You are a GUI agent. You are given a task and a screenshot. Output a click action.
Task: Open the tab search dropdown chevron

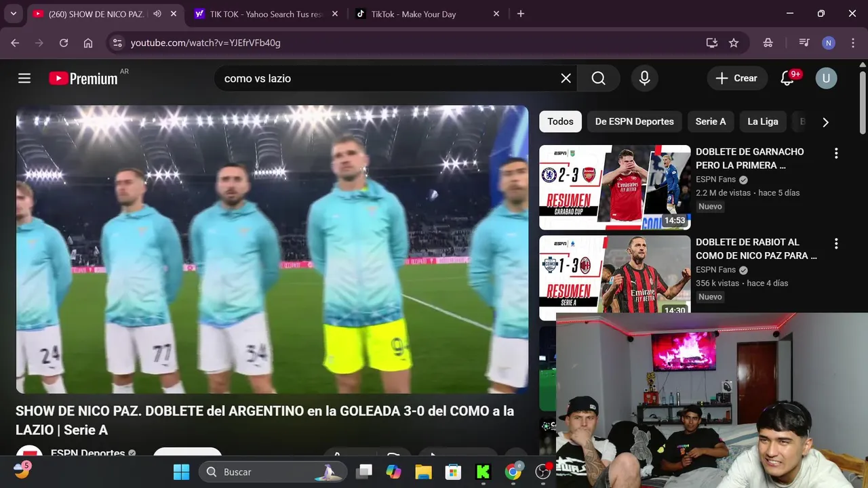point(14,14)
